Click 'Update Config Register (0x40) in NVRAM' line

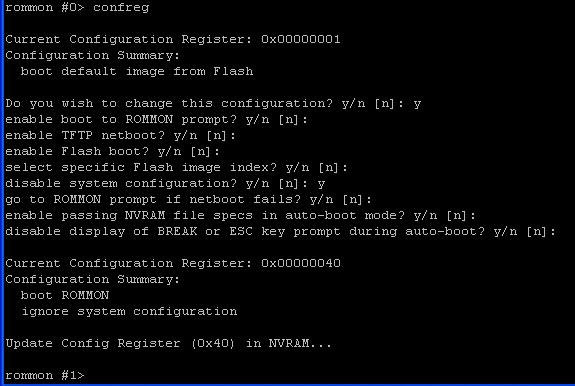click(x=168, y=343)
